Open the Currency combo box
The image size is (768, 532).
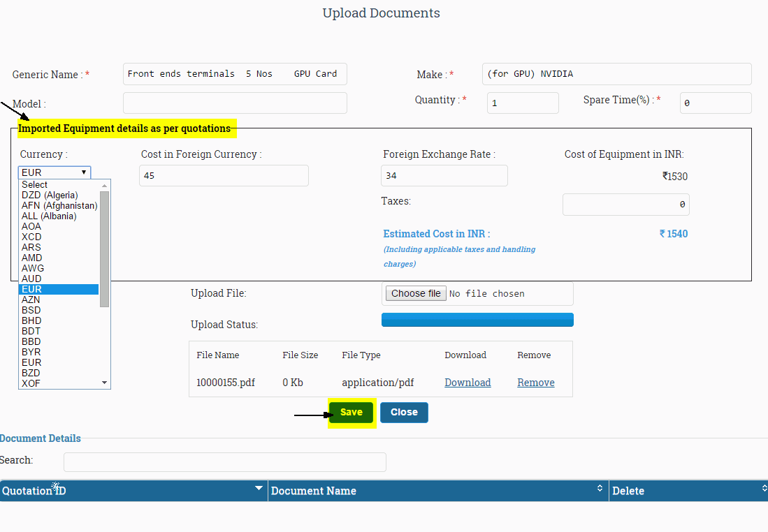tap(55, 172)
